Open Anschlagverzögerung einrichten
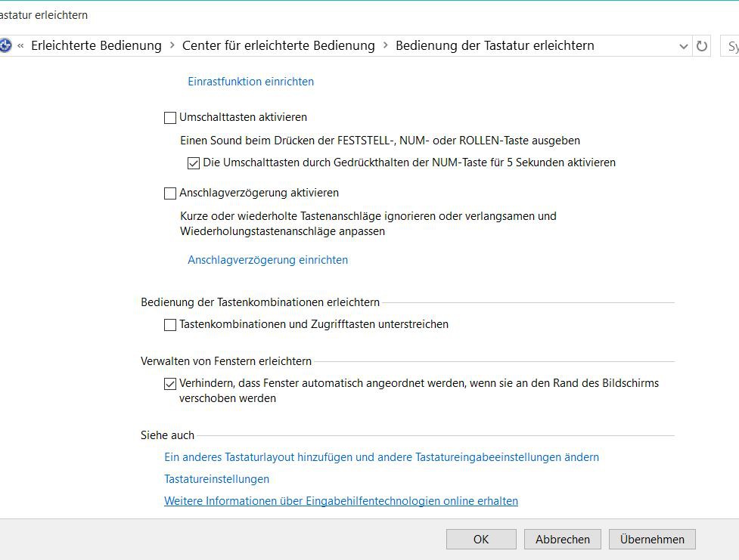739x560 pixels. click(x=268, y=260)
